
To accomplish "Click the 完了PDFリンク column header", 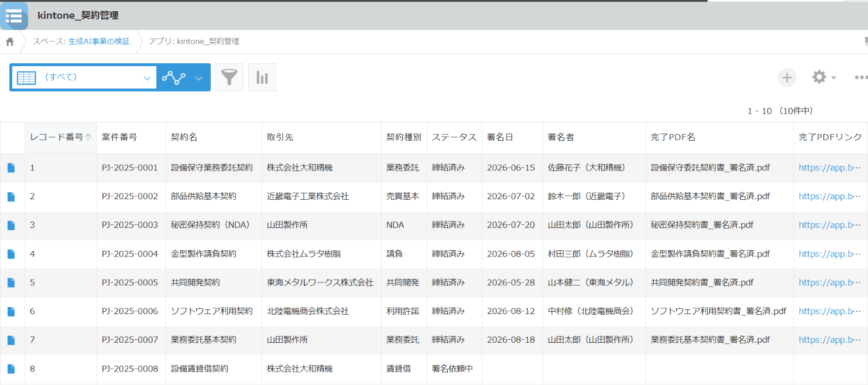I will 830,137.
